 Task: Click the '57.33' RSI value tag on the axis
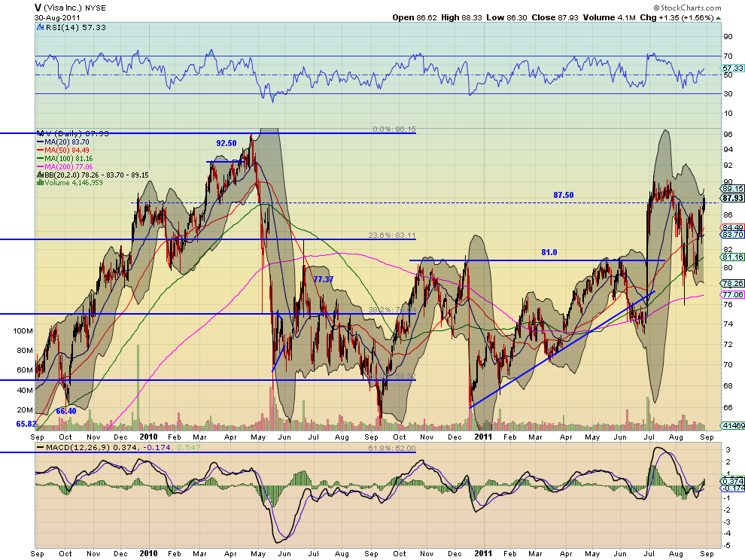[x=732, y=68]
